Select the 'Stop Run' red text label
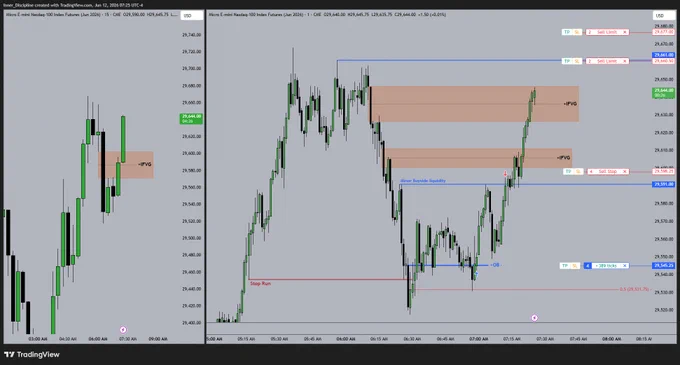680x365 pixels. (x=260, y=284)
